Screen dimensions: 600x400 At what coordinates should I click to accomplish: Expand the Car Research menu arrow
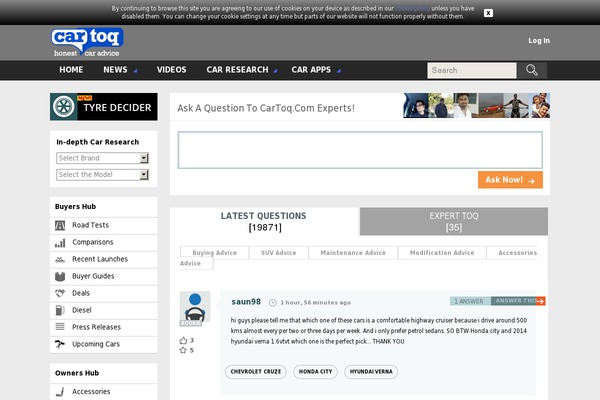click(x=276, y=71)
